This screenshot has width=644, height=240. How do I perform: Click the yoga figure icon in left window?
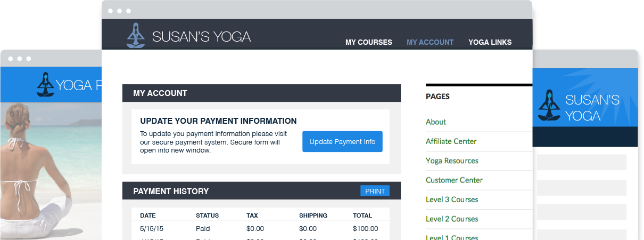[x=45, y=84]
